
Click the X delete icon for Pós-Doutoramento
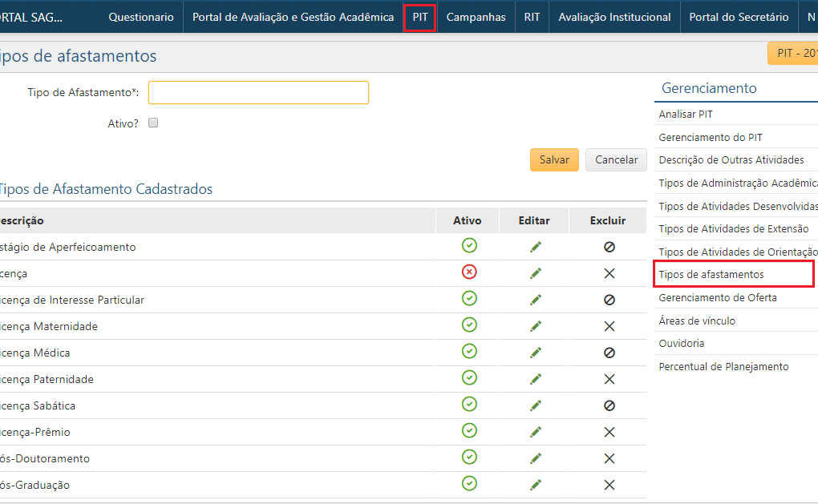609,458
